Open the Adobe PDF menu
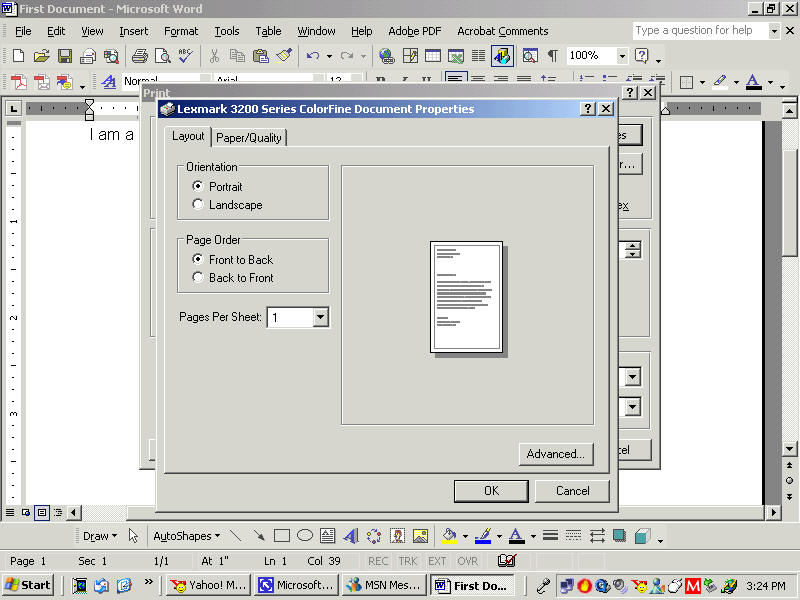This screenshot has height=600, width=800. 414,31
